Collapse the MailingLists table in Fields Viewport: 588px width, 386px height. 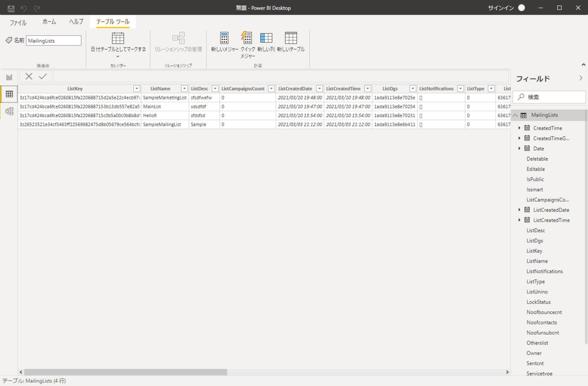[515, 115]
